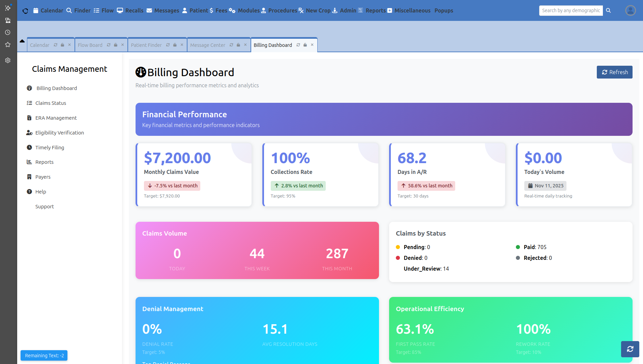Open favorites star icon in left rail
Viewport: 643px width, 364px height.
8,45
